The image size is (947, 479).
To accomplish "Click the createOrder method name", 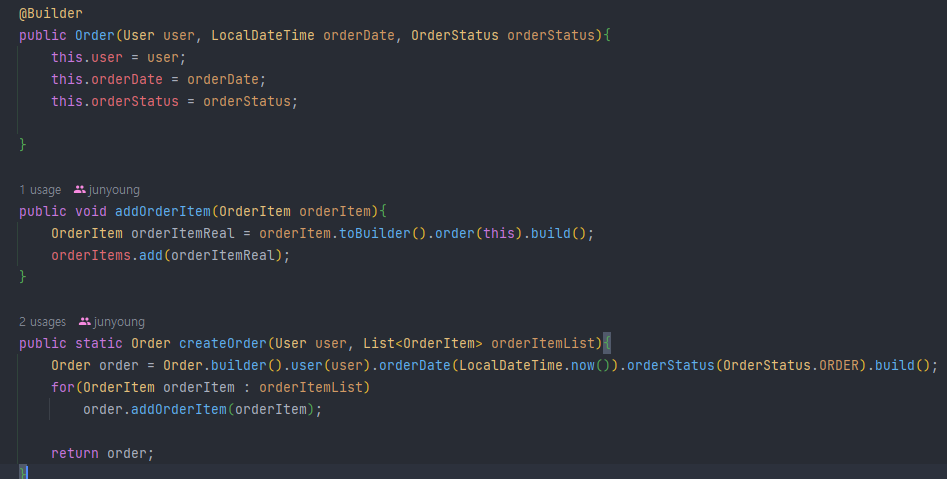I will pos(223,343).
